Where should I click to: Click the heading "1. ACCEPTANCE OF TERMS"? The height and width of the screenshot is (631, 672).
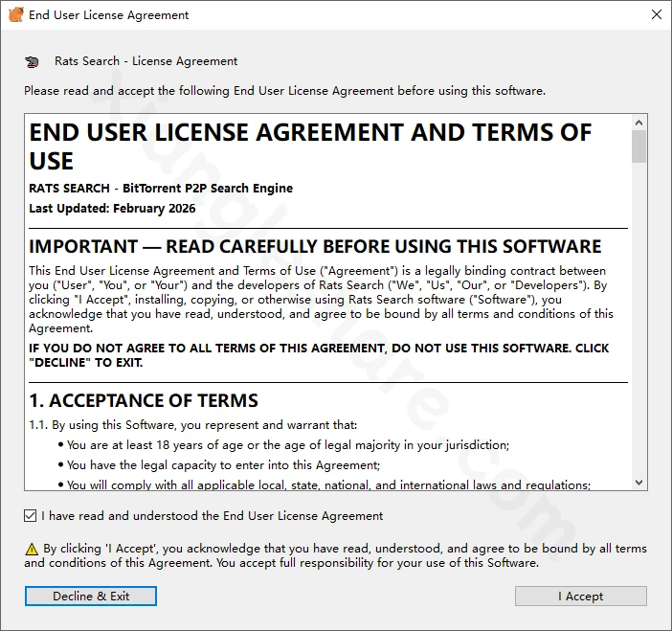pos(144,400)
